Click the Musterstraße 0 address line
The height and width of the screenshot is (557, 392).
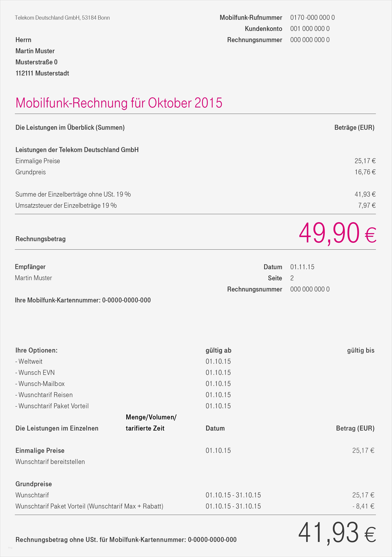(36, 62)
